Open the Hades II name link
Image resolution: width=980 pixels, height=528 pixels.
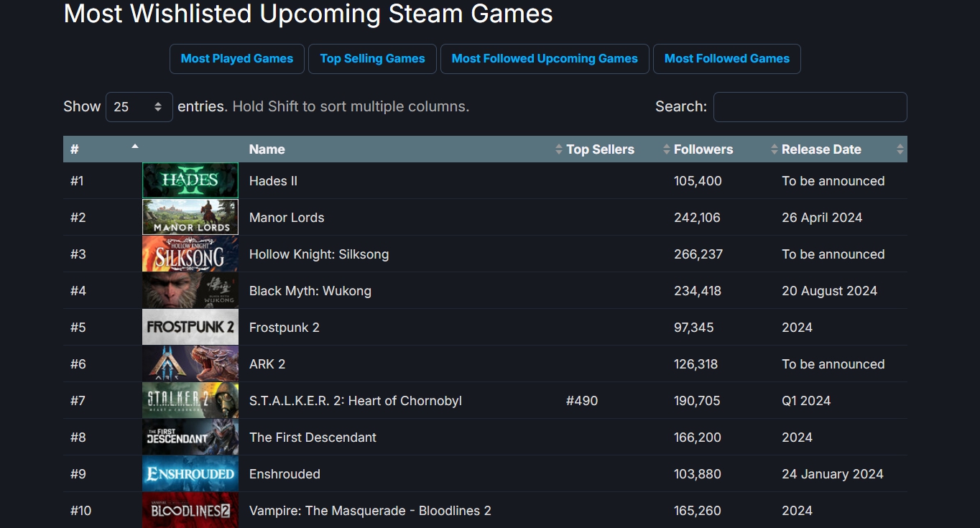[273, 181]
